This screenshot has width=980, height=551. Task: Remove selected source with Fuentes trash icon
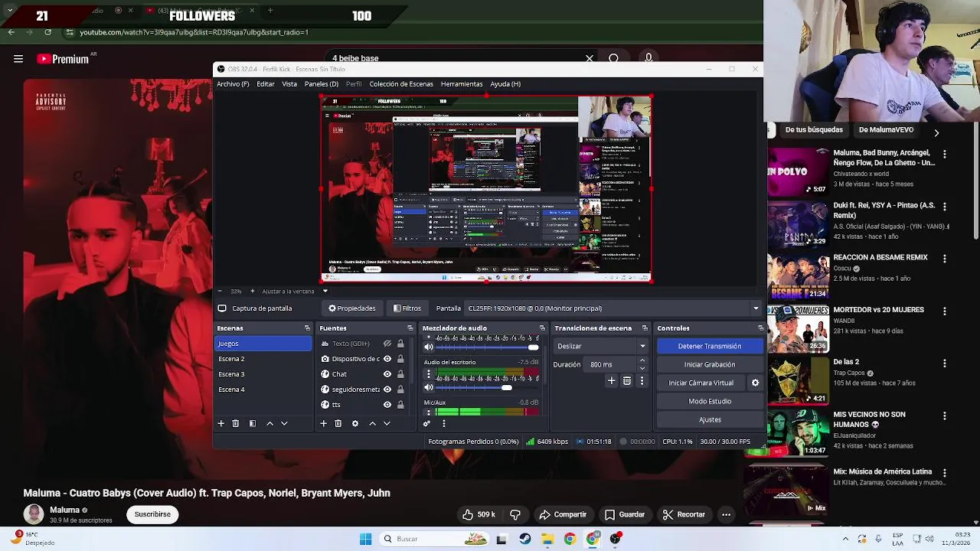338,423
